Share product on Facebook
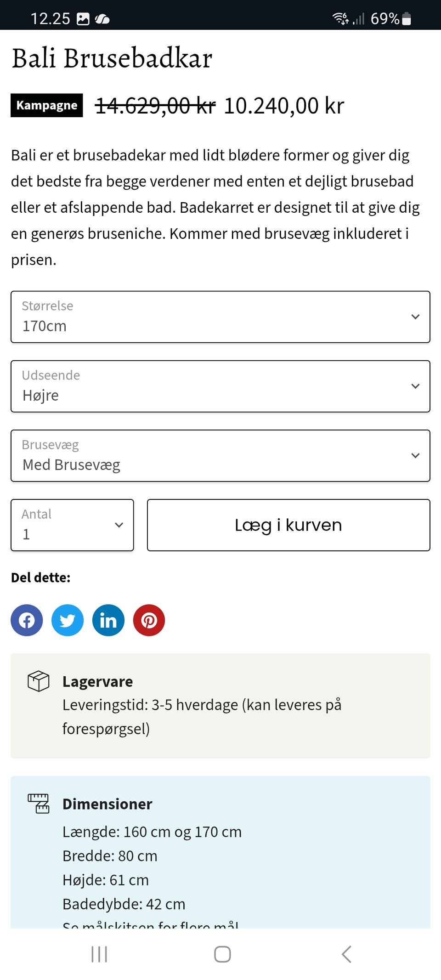Image resolution: width=441 pixels, height=980 pixels. [27, 620]
